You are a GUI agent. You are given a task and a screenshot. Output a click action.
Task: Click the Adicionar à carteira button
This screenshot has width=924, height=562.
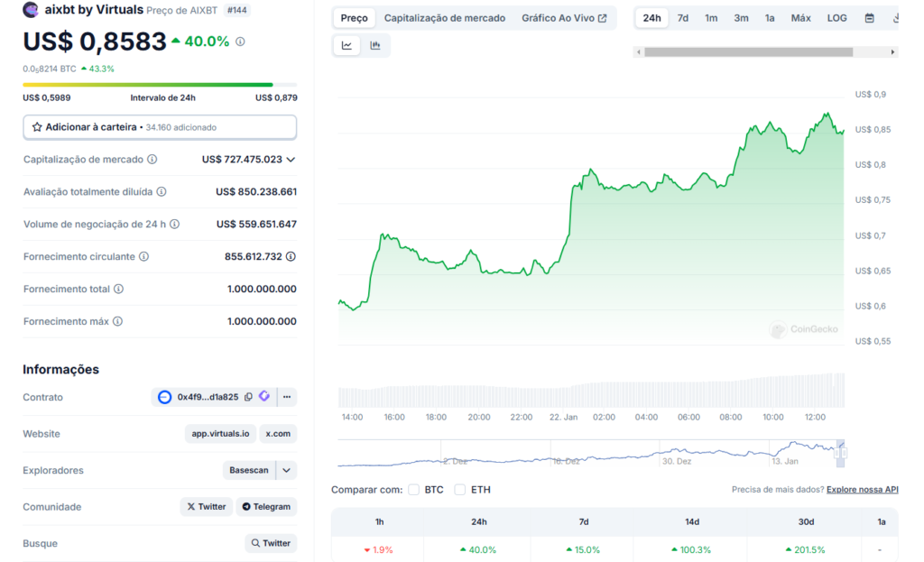[x=160, y=127]
